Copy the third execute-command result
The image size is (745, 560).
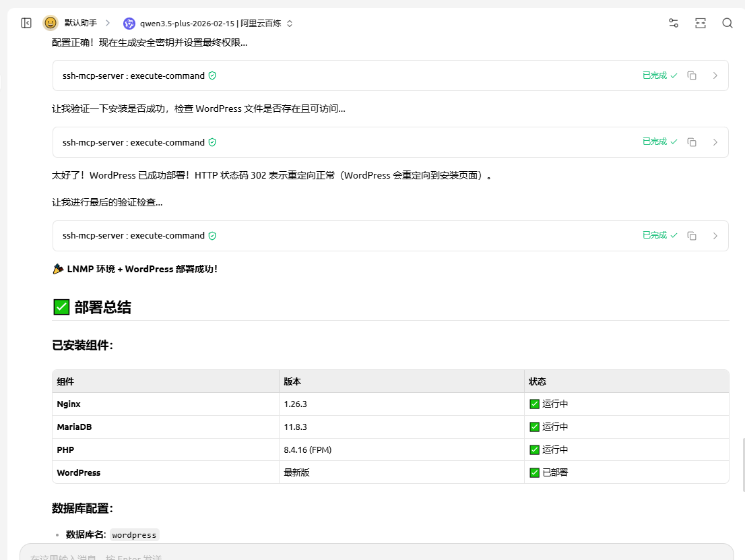692,236
